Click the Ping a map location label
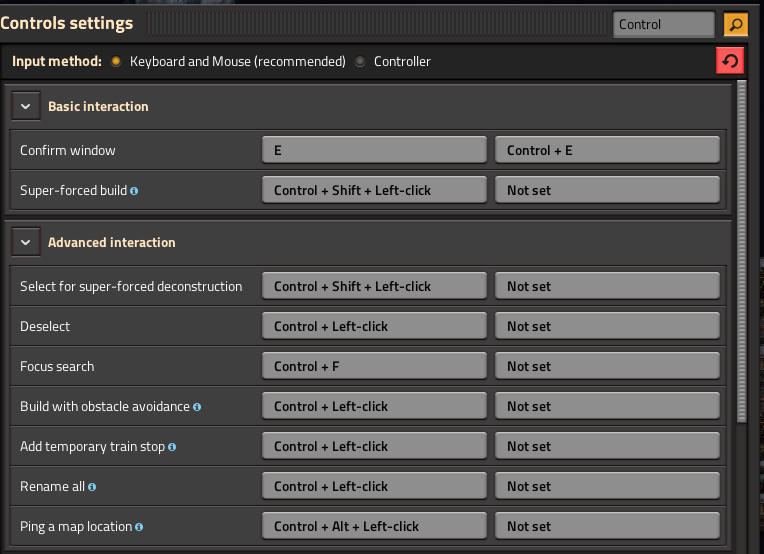This screenshot has width=764, height=554. coord(76,526)
